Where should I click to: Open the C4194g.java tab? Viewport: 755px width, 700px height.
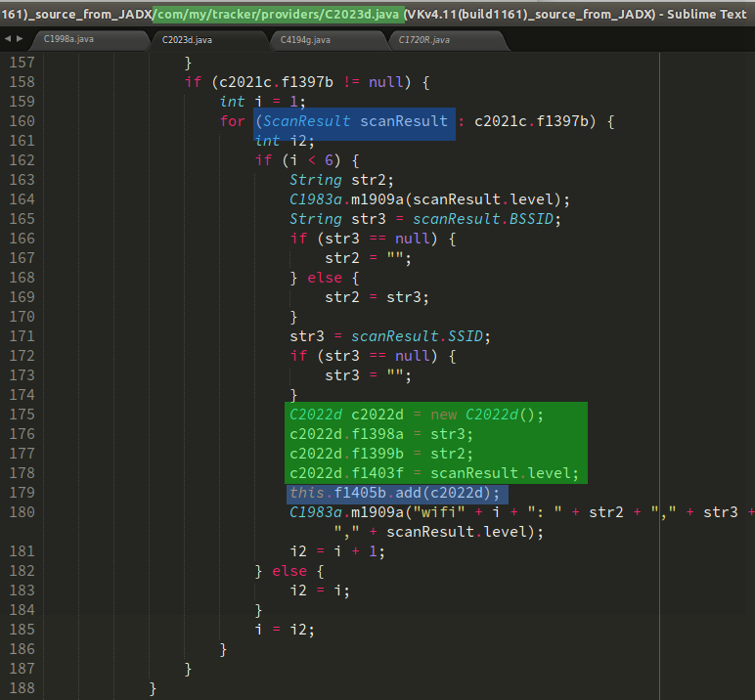(305, 40)
